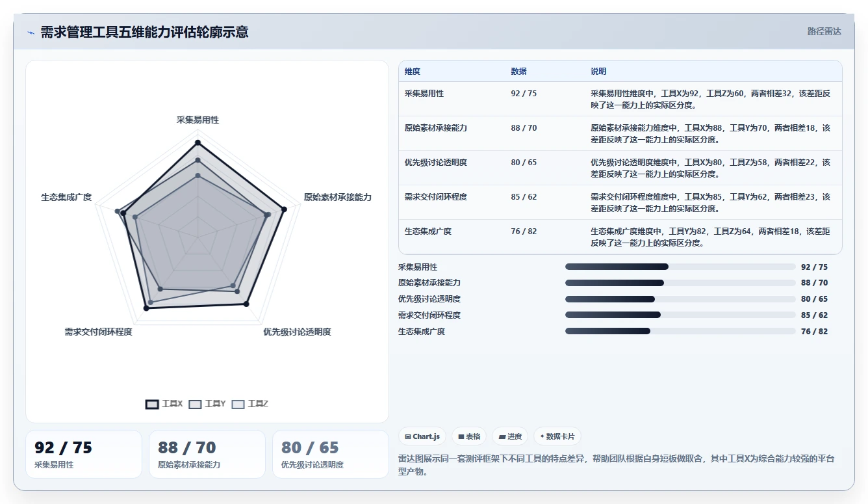This screenshot has height=504, width=868.
Task: Click the 85 / 62 table data cell
Action: pos(524,197)
